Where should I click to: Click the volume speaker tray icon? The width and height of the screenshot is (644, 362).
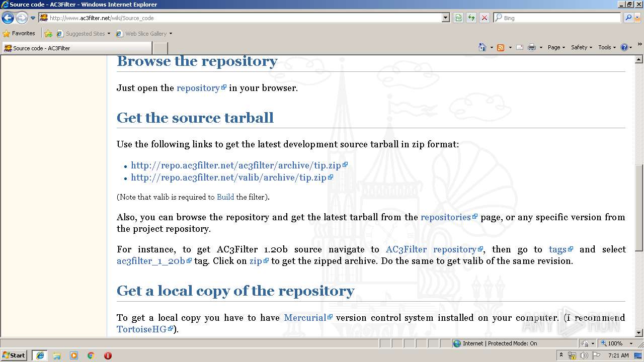(x=584, y=355)
